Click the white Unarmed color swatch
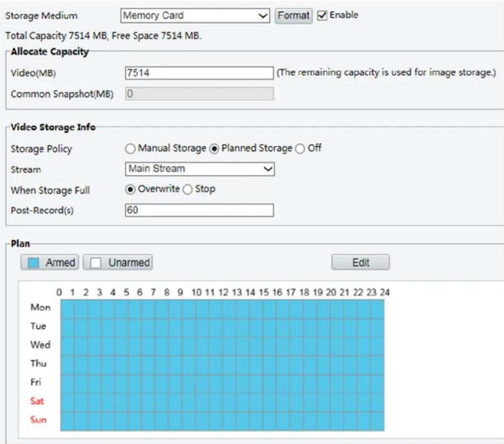Screen dimensions: 504x444 (95, 263)
